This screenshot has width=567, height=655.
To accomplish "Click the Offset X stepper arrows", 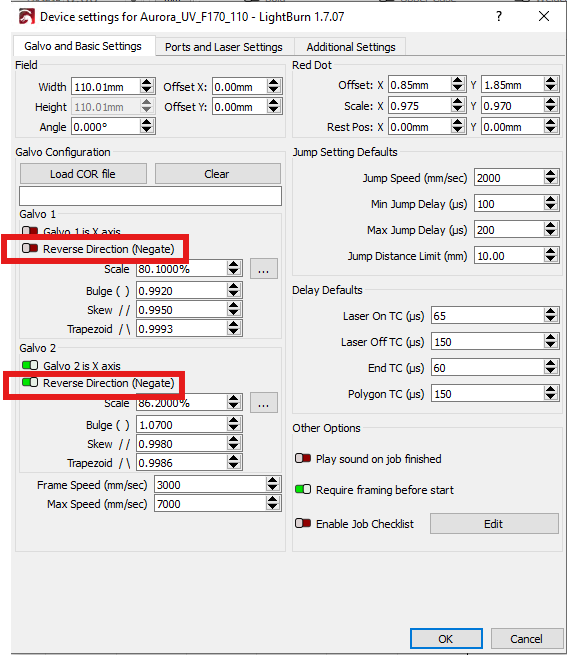I will [x=274, y=87].
